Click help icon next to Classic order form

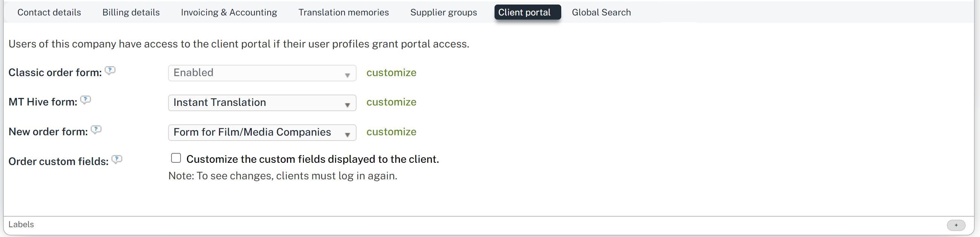click(110, 70)
